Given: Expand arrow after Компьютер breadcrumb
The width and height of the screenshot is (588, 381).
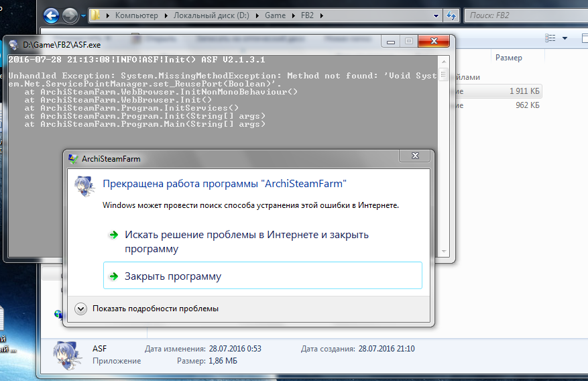Looking at the screenshot, I should (x=166, y=15).
